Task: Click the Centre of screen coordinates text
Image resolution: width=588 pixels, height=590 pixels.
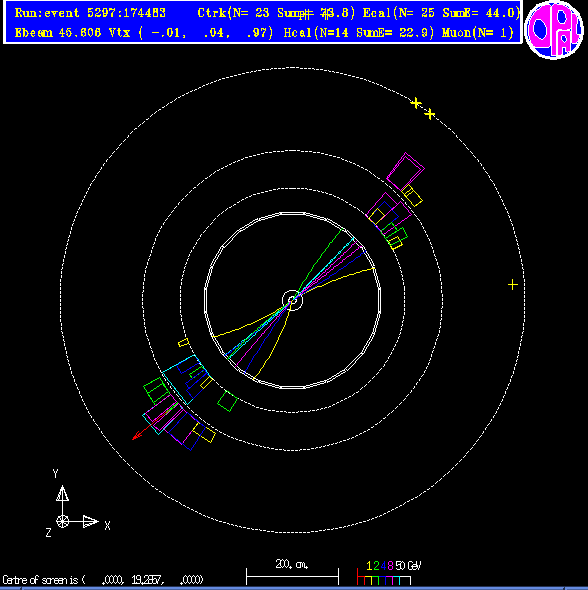Action: click(x=103, y=579)
